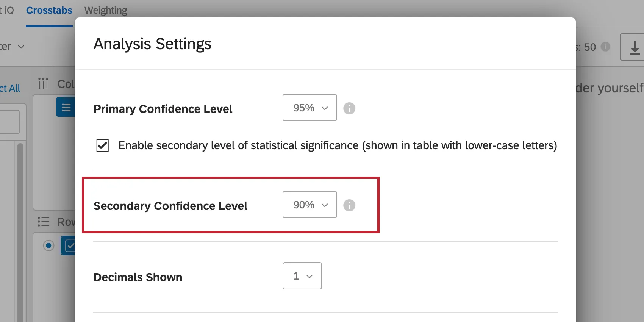Open the Weighting tab
Image resolution: width=644 pixels, height=322 pixels.
pyautogui.click(x=106, y=10)
